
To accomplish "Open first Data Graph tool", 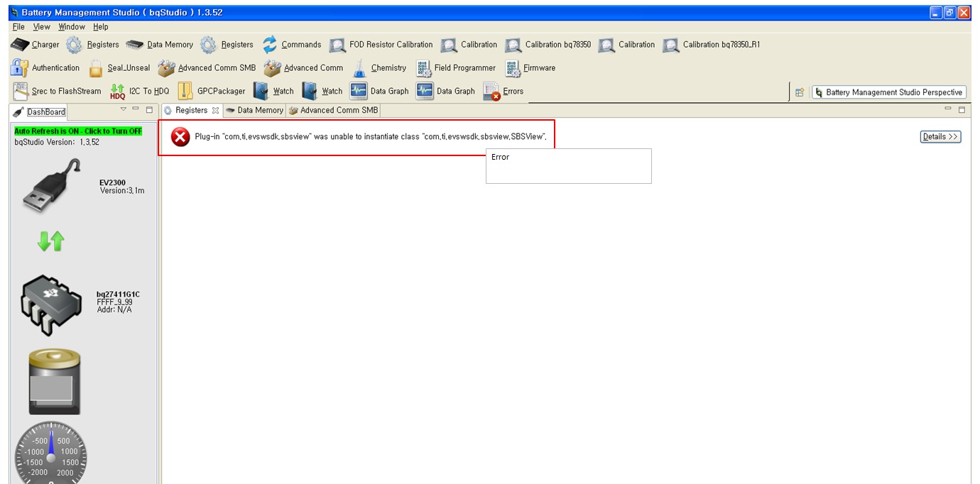I will (x=379, y=92).
